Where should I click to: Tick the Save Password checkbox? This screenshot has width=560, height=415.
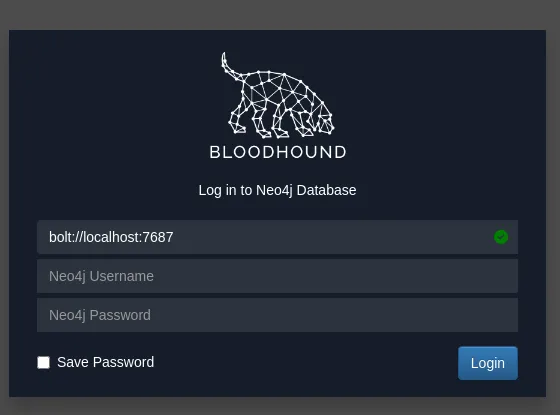pyautogui.click(x=44, y=362)
